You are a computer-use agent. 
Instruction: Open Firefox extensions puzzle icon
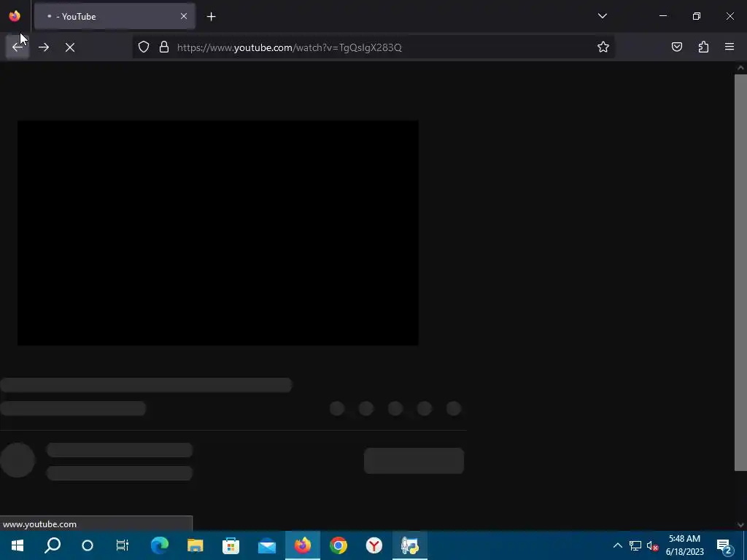pos(703,47)
